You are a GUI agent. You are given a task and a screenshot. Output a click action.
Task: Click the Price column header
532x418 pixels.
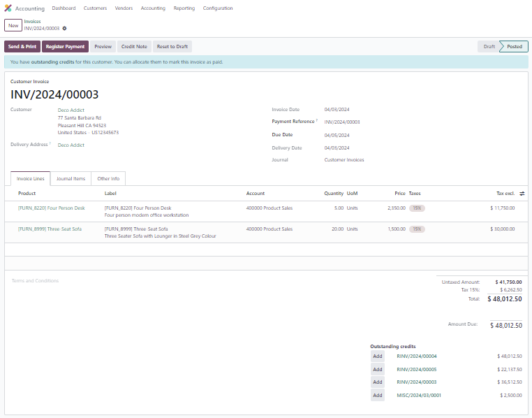click(400, 194)
